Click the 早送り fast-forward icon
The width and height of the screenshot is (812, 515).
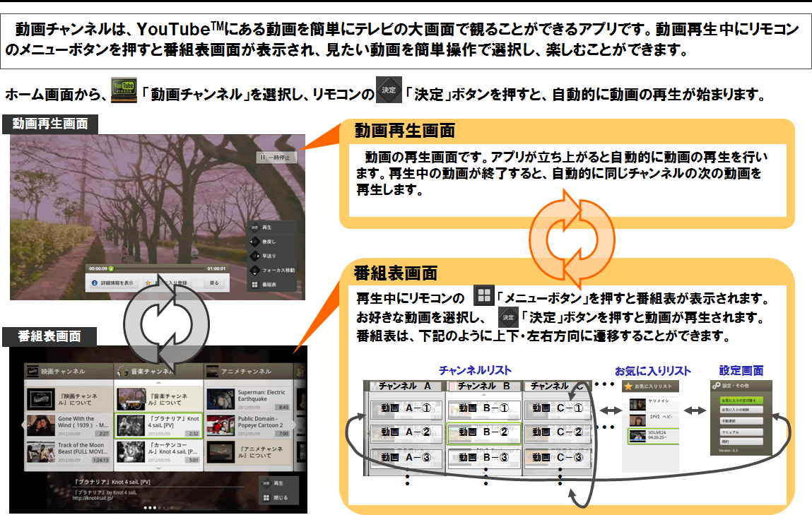coord(255,256)
